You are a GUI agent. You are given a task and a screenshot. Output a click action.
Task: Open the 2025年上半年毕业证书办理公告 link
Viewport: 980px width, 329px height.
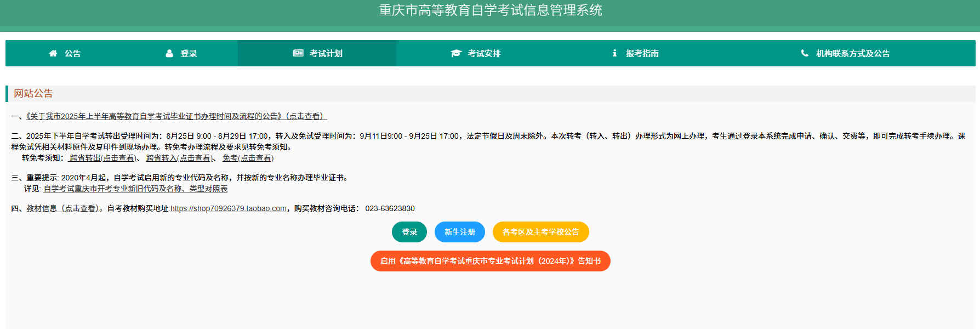[176, 116]
